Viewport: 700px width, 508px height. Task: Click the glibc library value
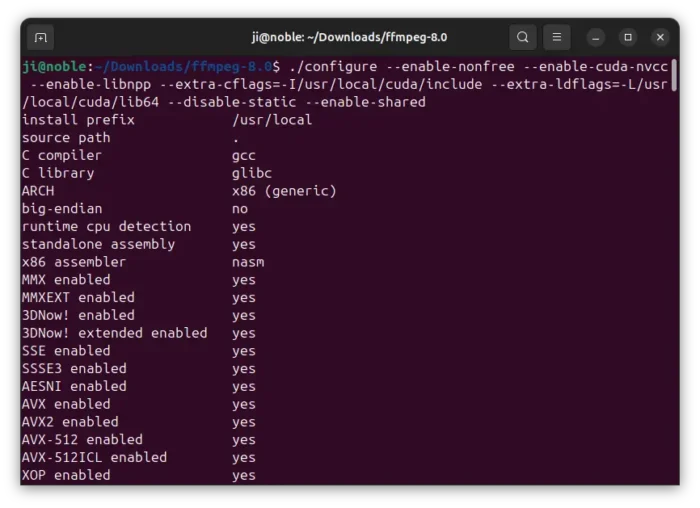click(x=252, y=173)
